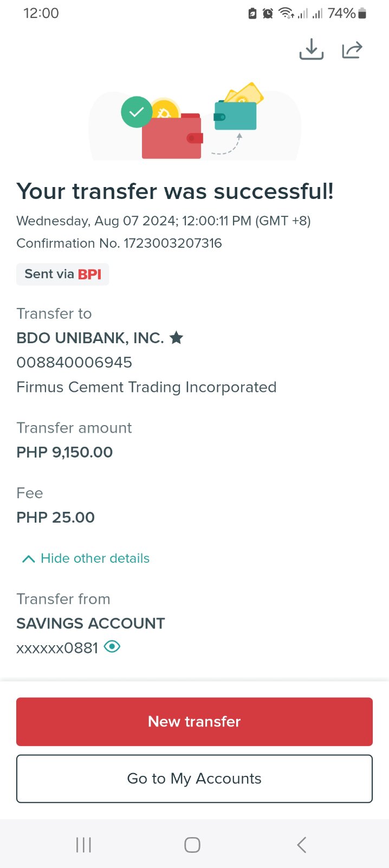The width and height of the screenshot is (389, 868).
Task: Tap the Sent via BPI badge
Action: [63, 274]
